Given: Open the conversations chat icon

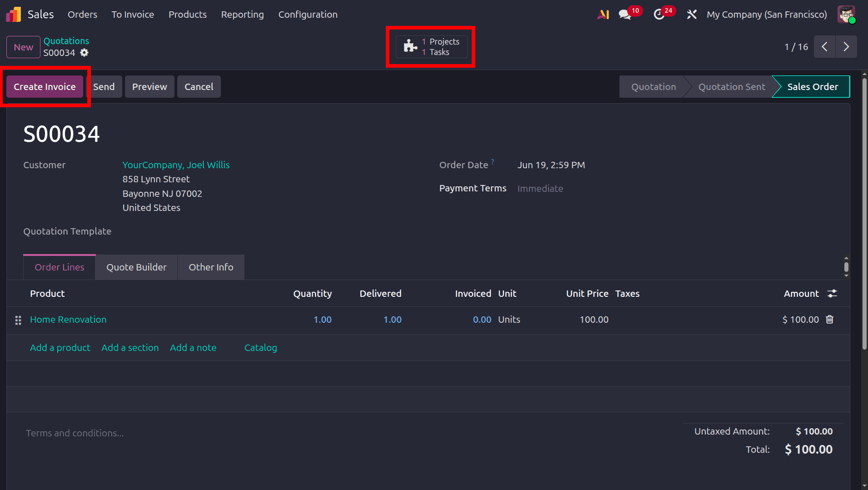Looking at the screenshot, I should coord(625,15).
